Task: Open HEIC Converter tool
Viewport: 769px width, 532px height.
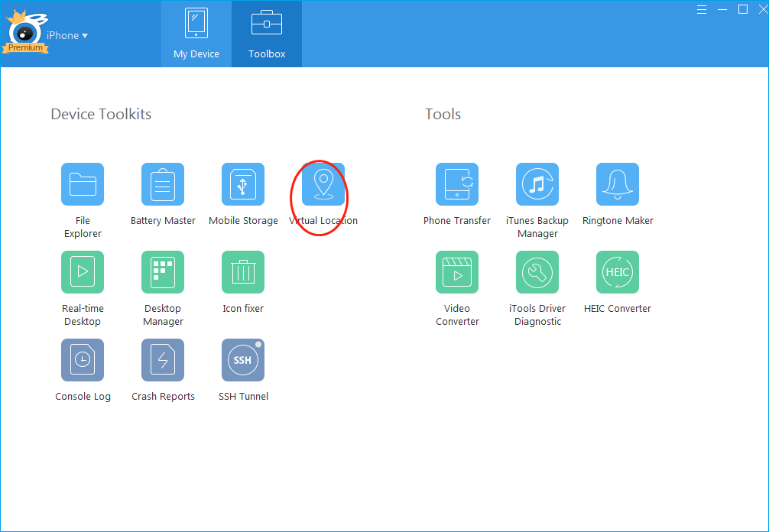Action: pyautogui.click(x=618, y=272)
